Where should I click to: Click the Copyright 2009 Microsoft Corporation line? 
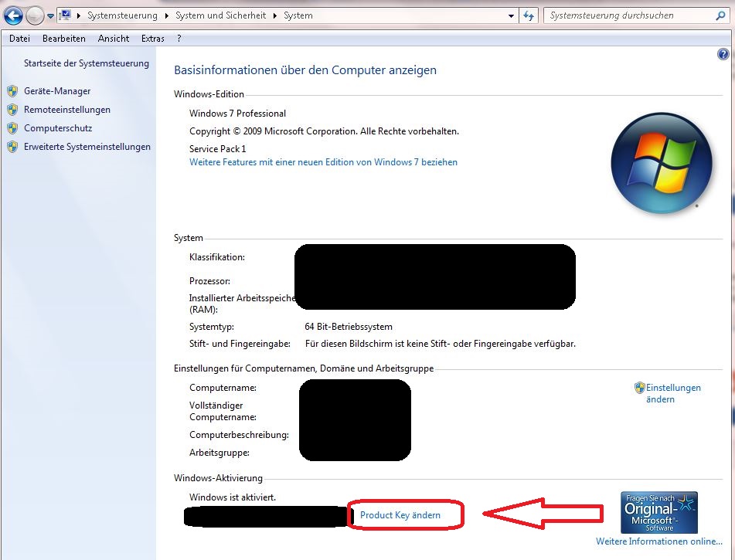point(324,131)
